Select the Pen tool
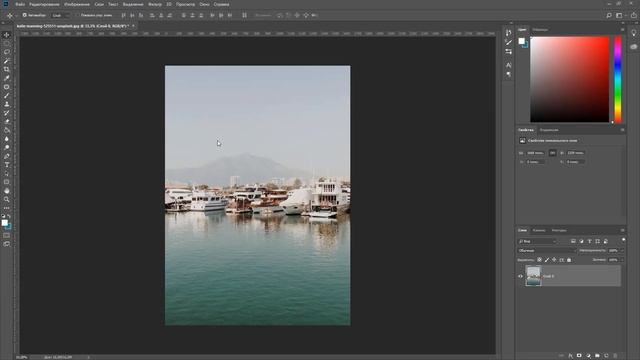640x360 pixels. pos(7,156)
